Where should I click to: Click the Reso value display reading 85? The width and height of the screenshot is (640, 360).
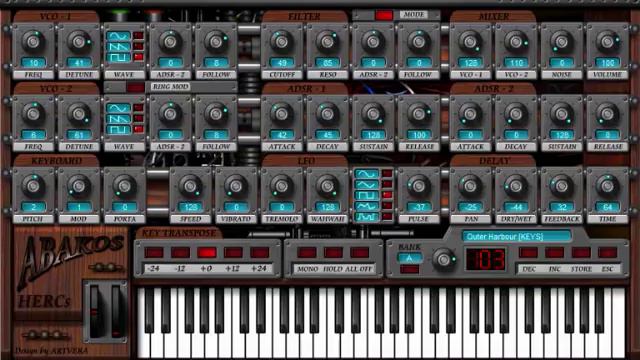coord(327,63)
